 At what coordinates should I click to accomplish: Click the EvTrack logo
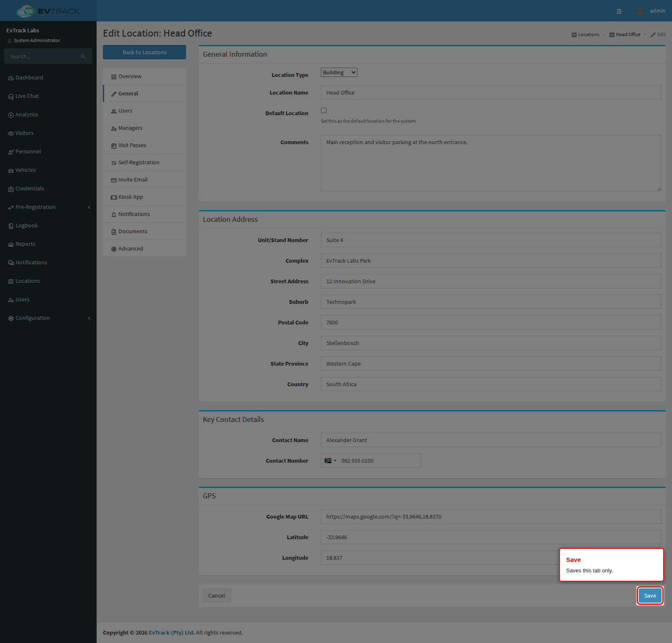[x=48, y=11]
